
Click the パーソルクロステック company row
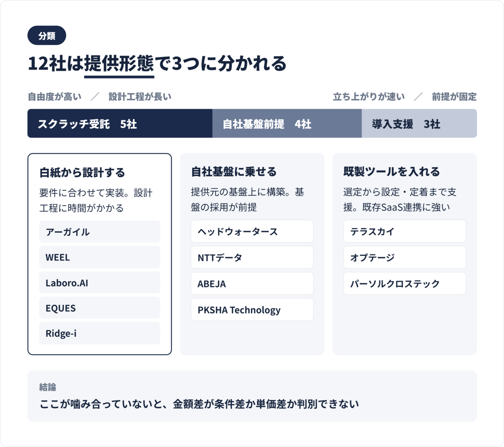404,284
